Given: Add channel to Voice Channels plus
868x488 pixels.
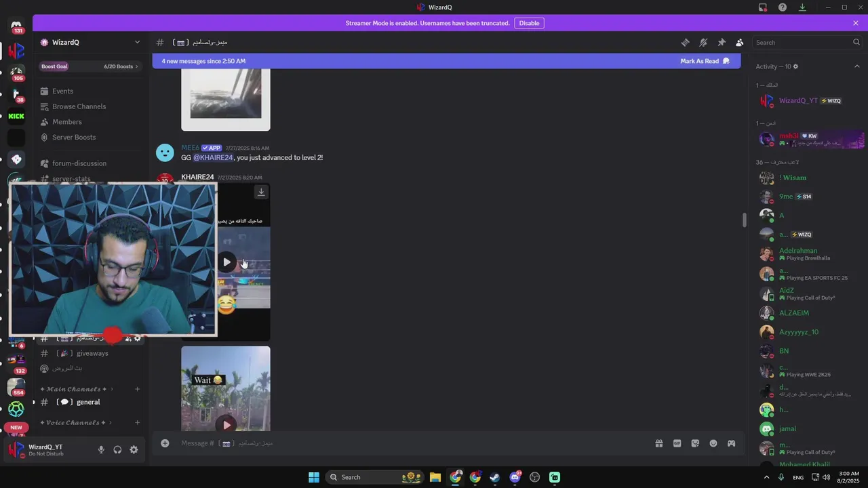Looking at the screenshot, I should [x=137, y=423].
